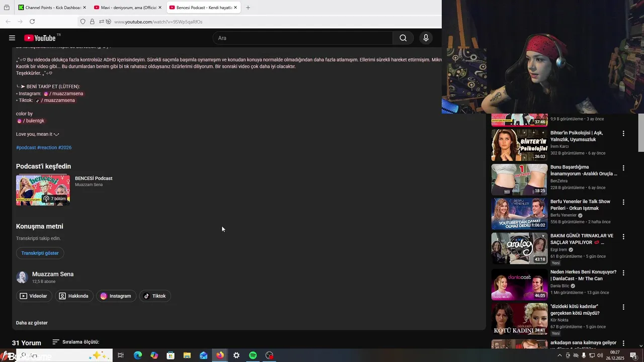644x362 pixels.
Task: Open the Muazzam Sena channel name
Action: click(x=53, y=274)
